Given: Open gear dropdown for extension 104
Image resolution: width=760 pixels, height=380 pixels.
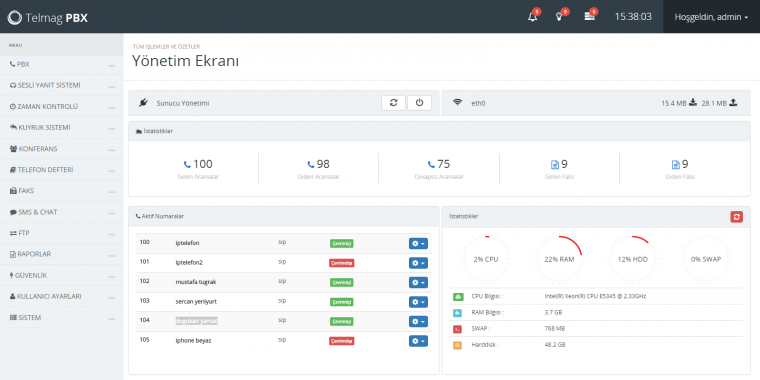Looking at the screenshot, I should 418,321.
